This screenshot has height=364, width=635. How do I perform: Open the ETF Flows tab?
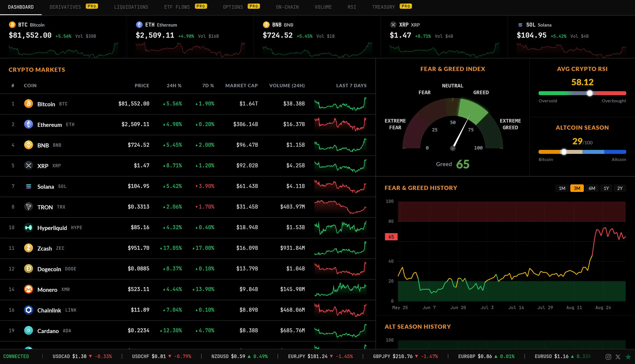177,7
